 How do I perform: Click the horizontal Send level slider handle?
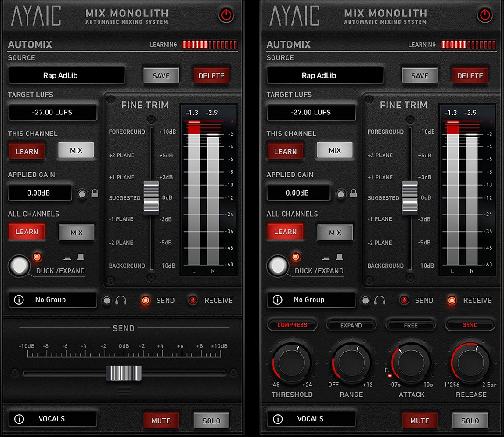point(124,373)
